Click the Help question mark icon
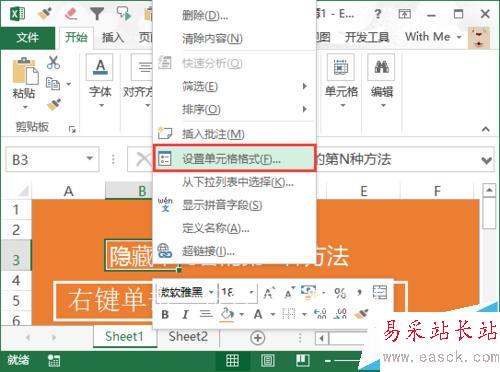 [x=377, y=14]
